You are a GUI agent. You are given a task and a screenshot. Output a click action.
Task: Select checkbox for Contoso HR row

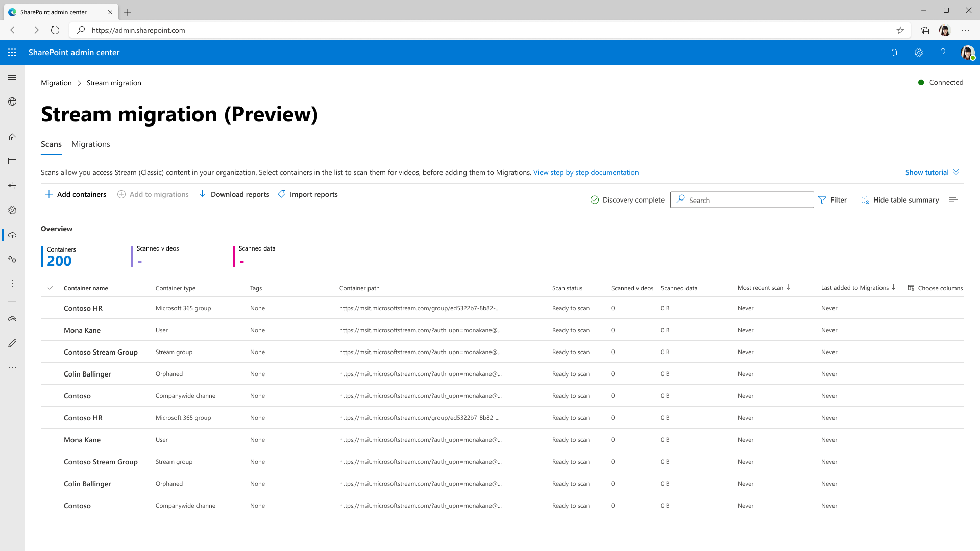click(x=51, y=308)
